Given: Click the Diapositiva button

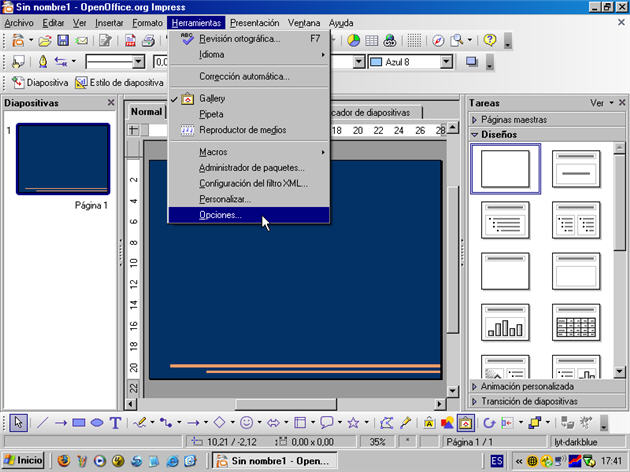Looking at the screenshot, I should pos(39,82).
